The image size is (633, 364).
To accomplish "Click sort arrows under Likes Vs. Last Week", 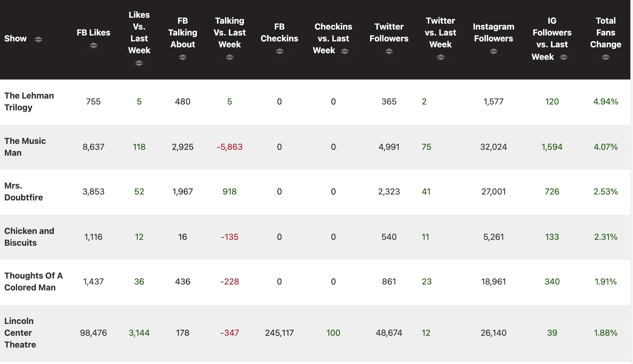I will pyautogui.click(x=139, y=63).
